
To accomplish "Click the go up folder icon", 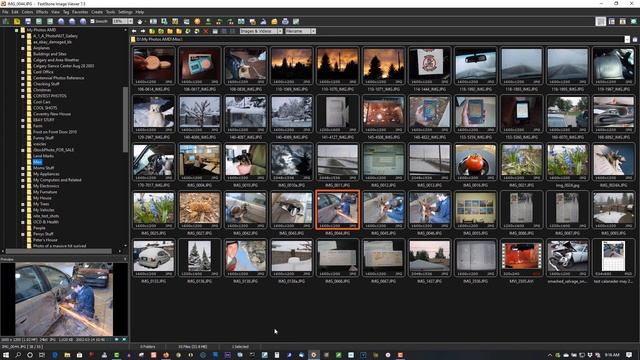I will [152, 31].
